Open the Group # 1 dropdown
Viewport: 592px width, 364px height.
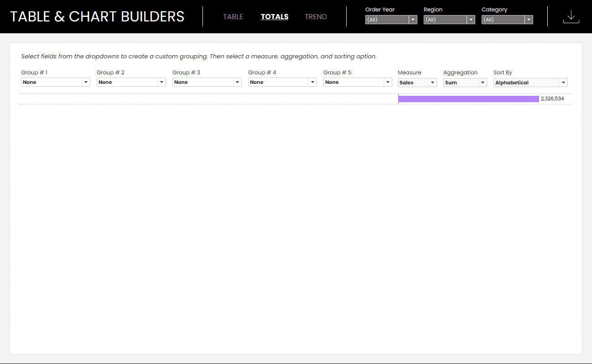pyautogui.click(x=55, y=82)
